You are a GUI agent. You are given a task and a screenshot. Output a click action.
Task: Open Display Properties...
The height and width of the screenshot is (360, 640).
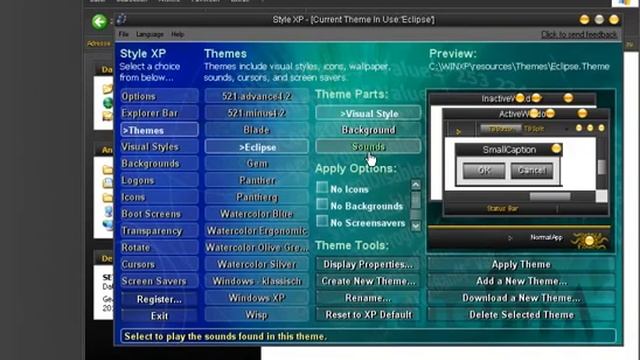[x=368, y=264]
